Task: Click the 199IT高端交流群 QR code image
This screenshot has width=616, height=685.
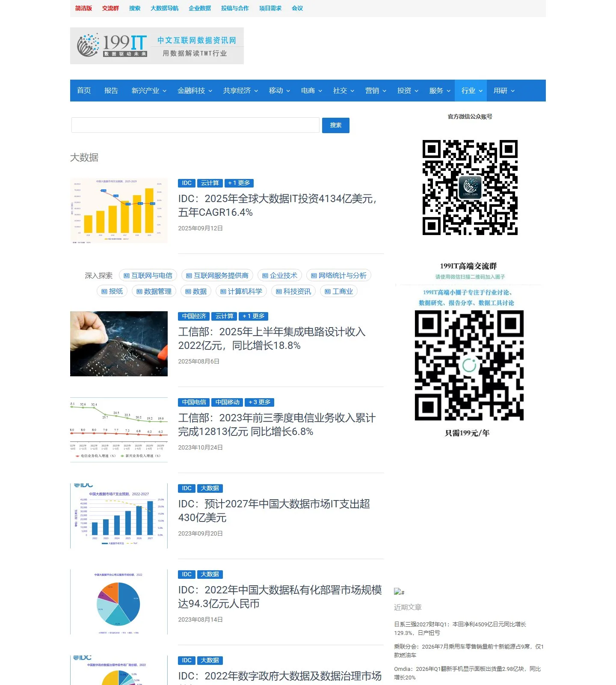Action: pos(469,365)
